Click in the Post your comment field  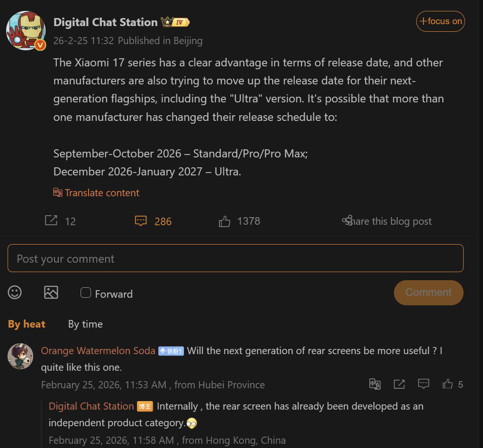(235, 258)
